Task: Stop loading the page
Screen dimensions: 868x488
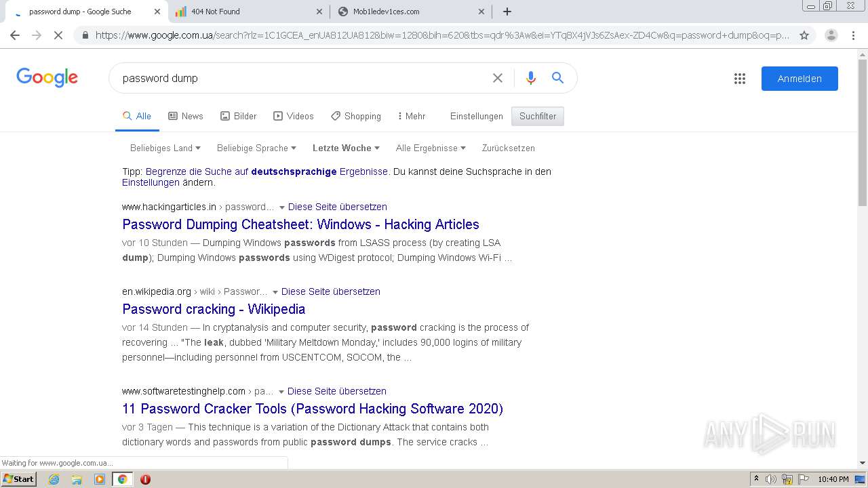Action: point(58,35)
